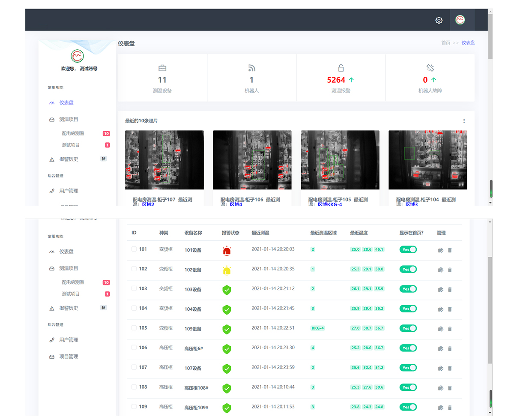Click red alarm icon for 101设备
This screenshot has width=514, height=420.
pos(227,251)
